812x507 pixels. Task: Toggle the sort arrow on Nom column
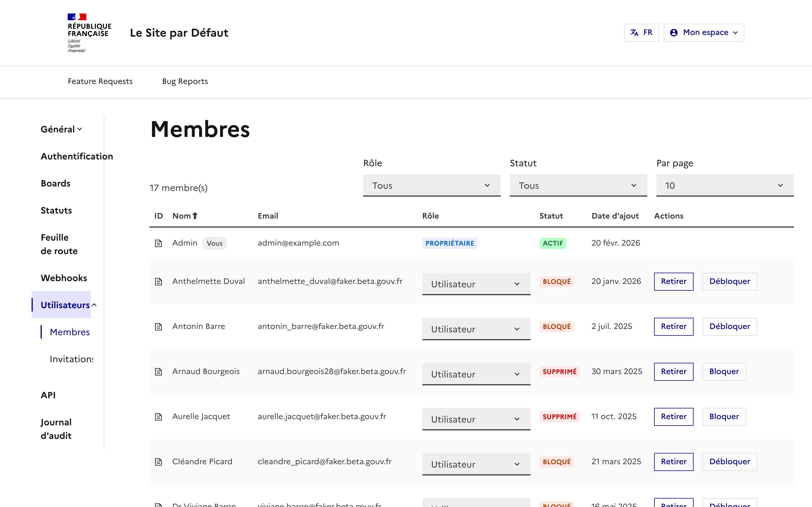(x=195, y=215)
